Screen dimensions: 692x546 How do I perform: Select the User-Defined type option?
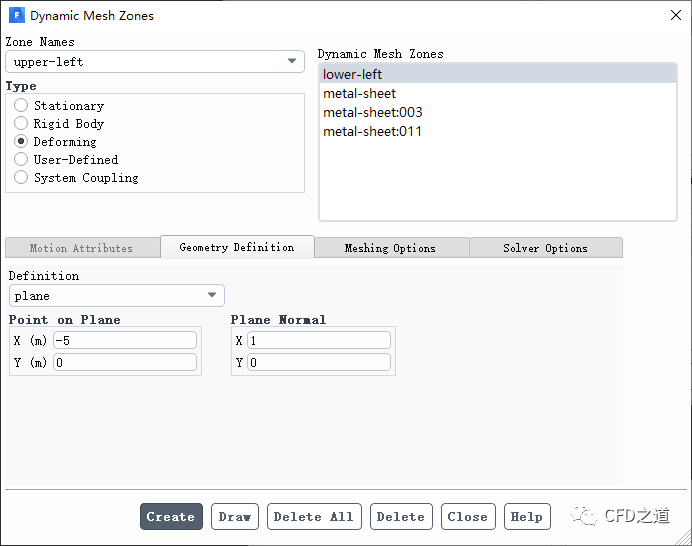tap(21, 160)
